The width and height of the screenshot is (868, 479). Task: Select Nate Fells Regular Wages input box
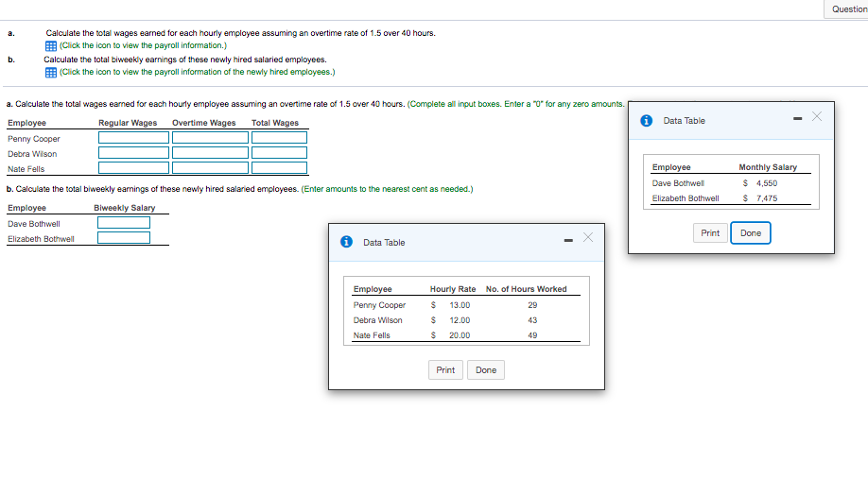(133, 167)
